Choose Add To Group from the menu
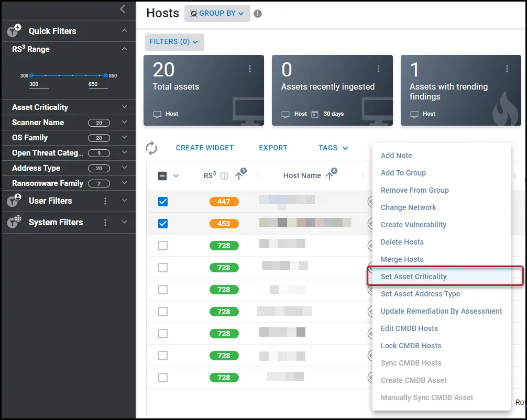Image resolution: width=527 pixels, height=420 pixels. coord(442,173)
